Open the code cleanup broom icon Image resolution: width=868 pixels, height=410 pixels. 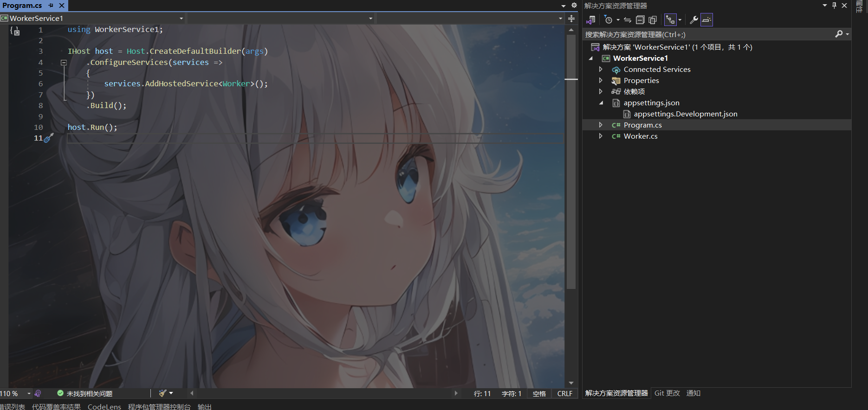coord(162,393)
